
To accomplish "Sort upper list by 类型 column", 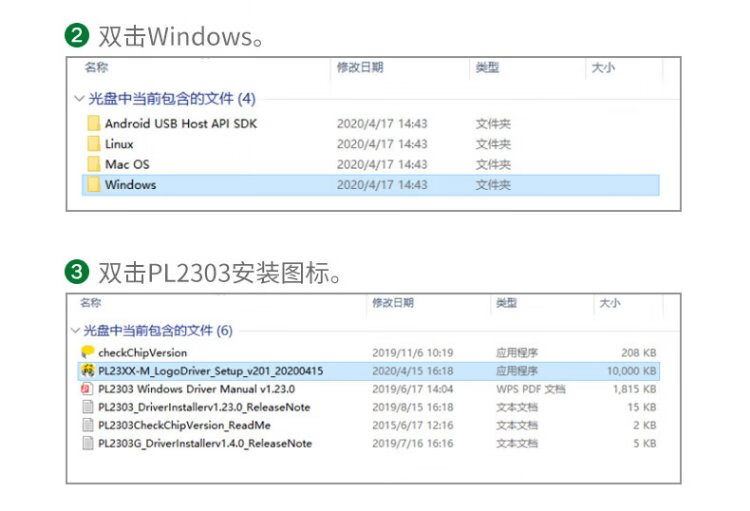I will (x=487, y=68).
